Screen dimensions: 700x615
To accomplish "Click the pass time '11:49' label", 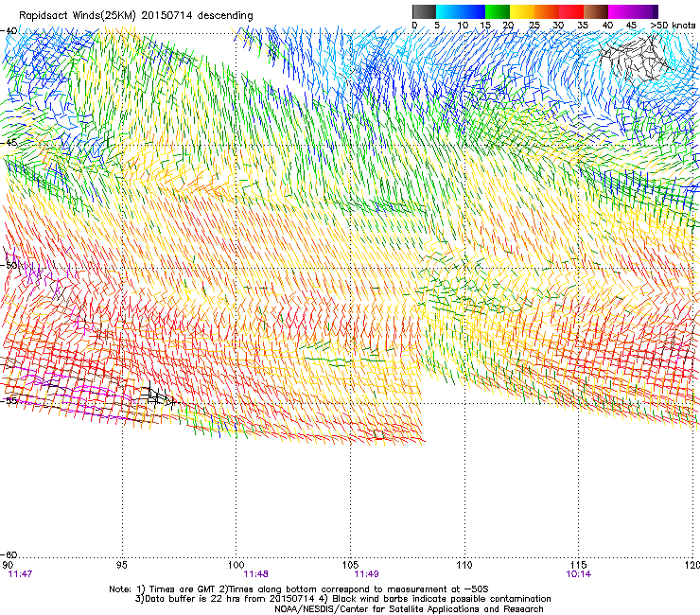I will [x=366, y=574].
